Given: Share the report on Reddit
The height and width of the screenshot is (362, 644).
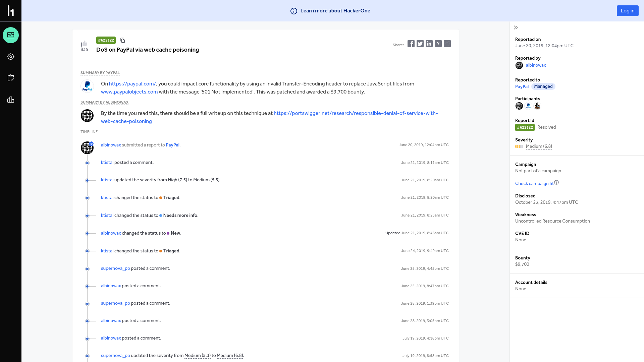Looking at the screenshot, I should tap(447, 44).
